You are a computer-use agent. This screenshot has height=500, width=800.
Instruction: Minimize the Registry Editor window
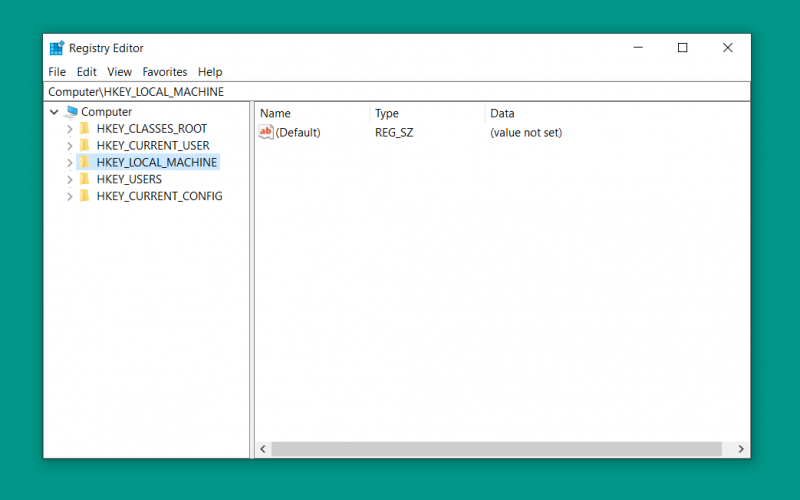[x=638, y=47]
